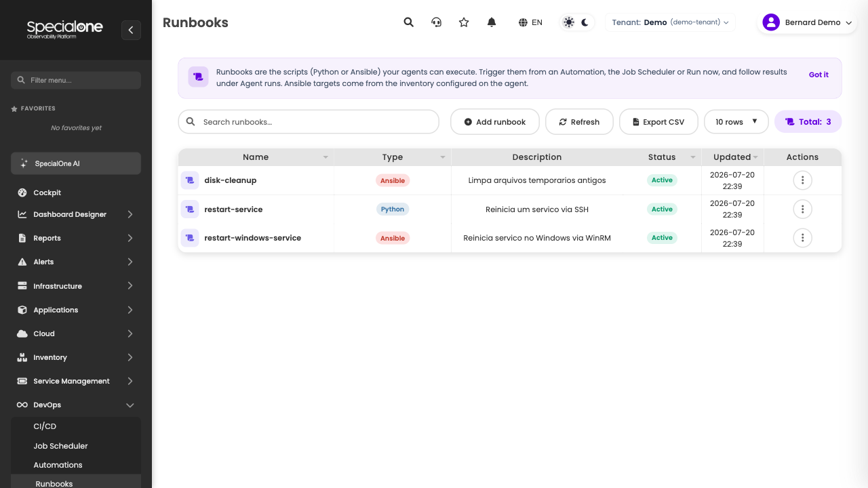
Task: Open CI/CD under DevOps
Action: click(x=45, y=426)
